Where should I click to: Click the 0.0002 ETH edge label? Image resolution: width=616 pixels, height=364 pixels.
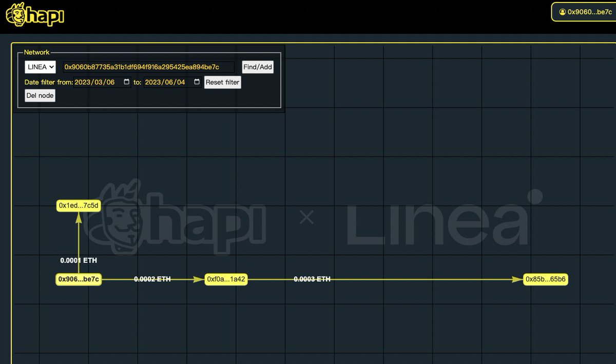(x=152, y=279)
